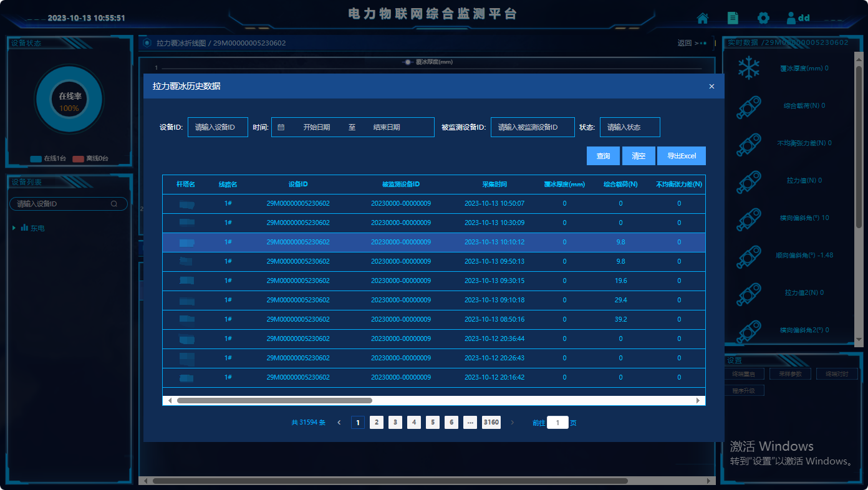Click the 结束日期 end date field
Viewport: 868px width, 490px height.
[387, 127]
